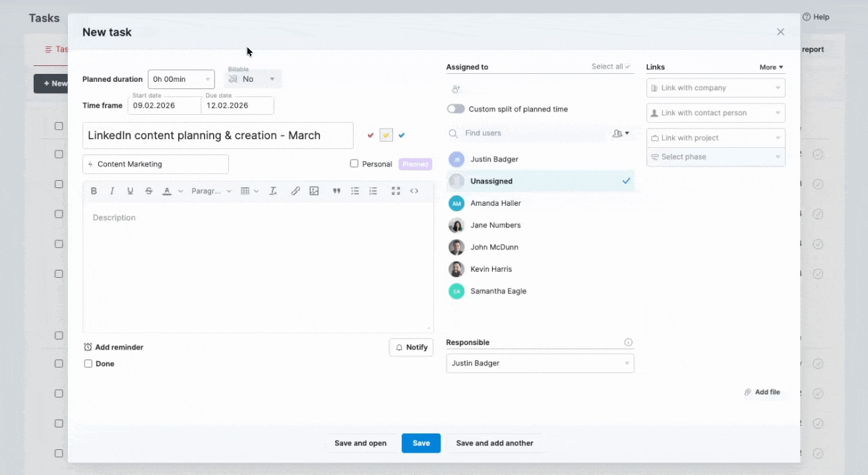Screen dimensions: 868x475
Task: Click the Save and open button
Action: [x=360, y=443]
